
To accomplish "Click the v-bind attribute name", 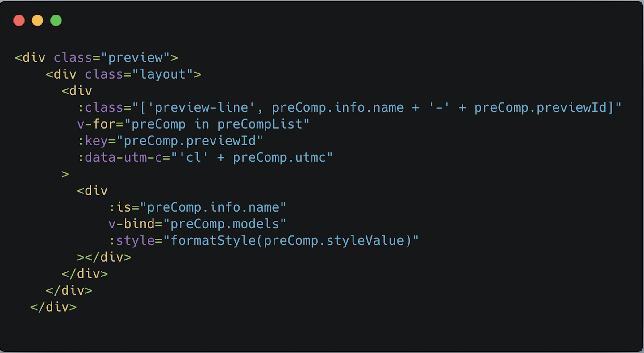I will coord(132,224).
